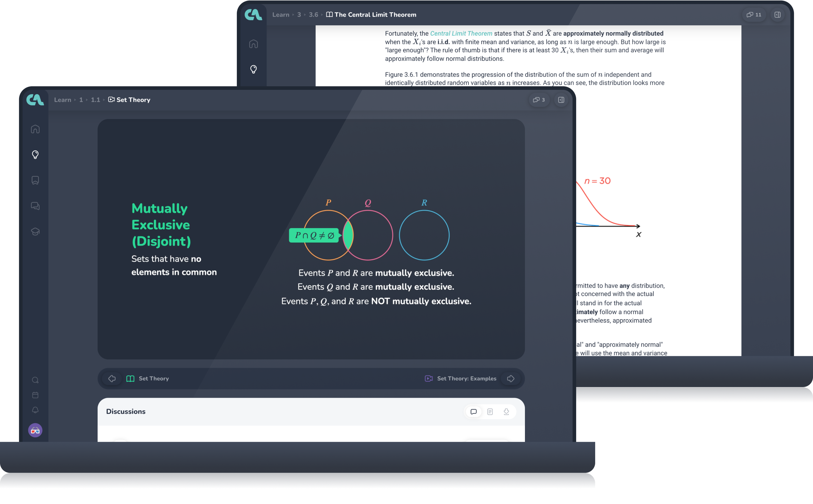Click the Set Theory previous page button
Screen dimensions: 813x504
click(112, 378)
